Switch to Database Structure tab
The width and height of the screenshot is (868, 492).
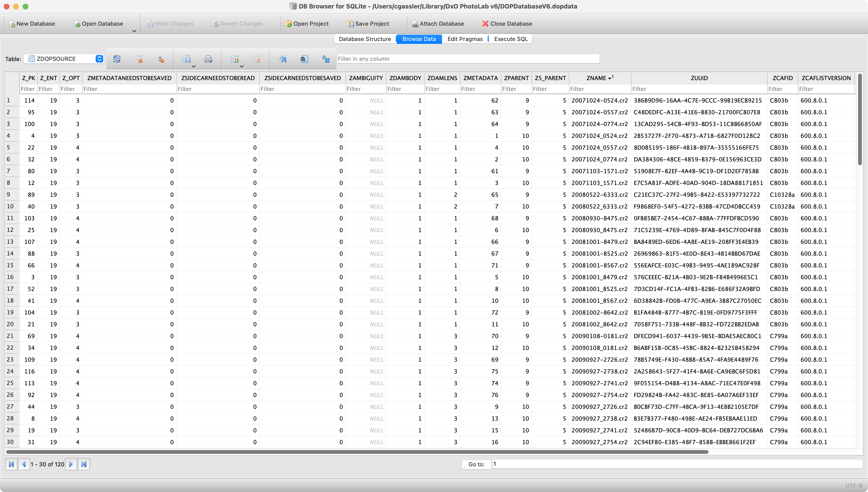point(364,39)
